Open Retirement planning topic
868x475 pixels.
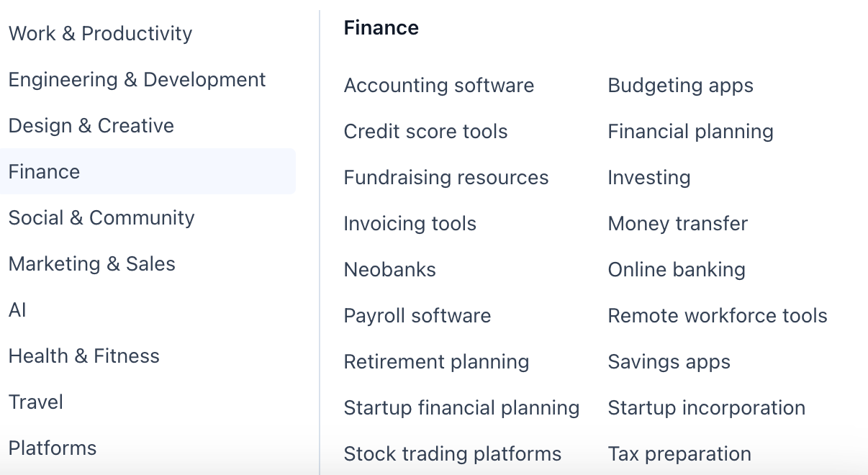(x=436, y=362)
